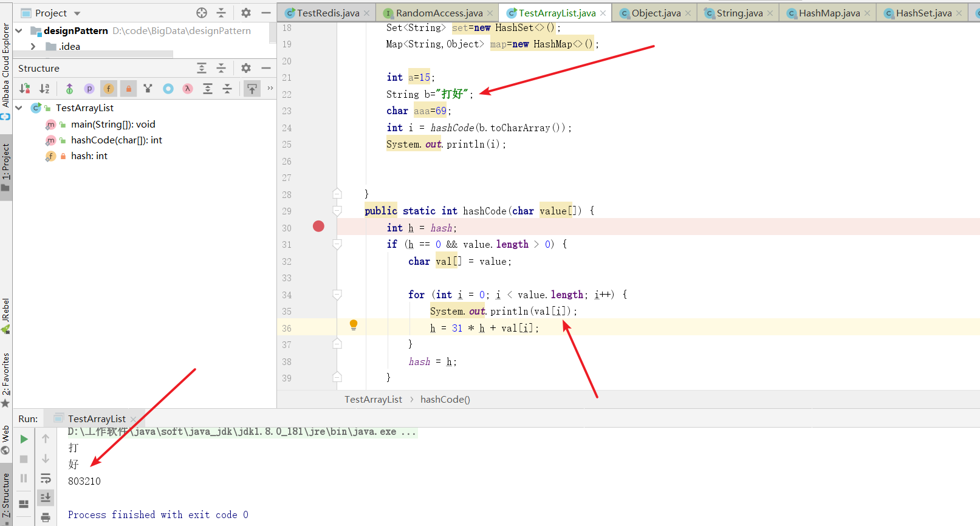The width and height of the screenshot is (980, 526).
Task: Select hashCode(char[]) method in Structure
Action: coord(117,140)
